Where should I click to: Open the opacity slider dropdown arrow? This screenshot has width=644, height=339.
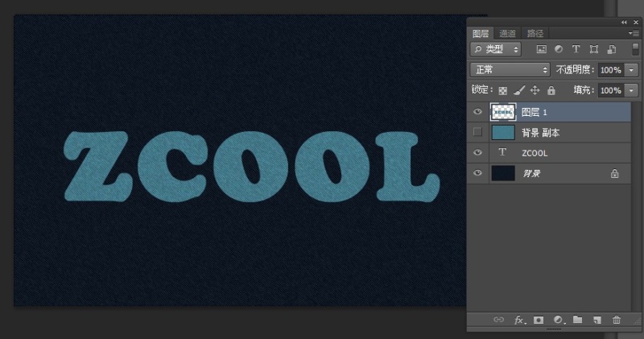click(631, 70)
